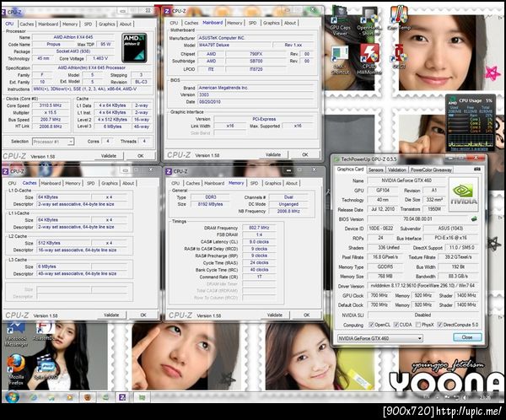Click the NVIDIA logo in GPU-Z

tap(463, 195)
